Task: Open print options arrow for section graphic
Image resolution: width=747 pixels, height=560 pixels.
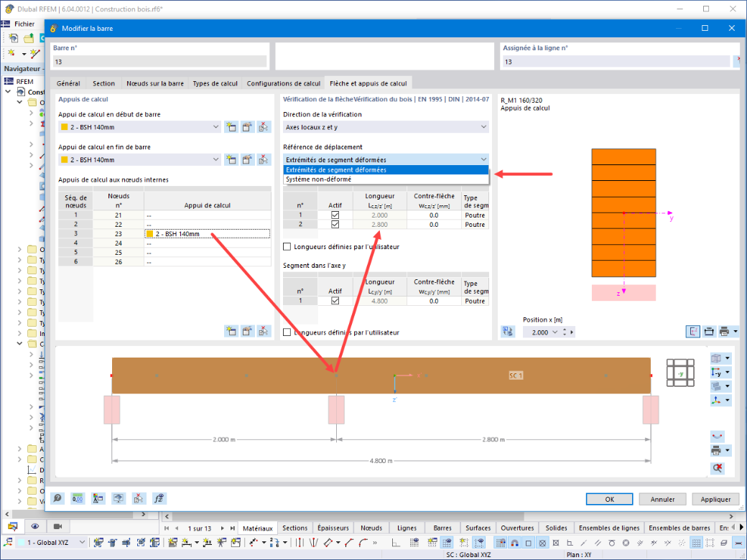Action: click(x=736, y=332)
